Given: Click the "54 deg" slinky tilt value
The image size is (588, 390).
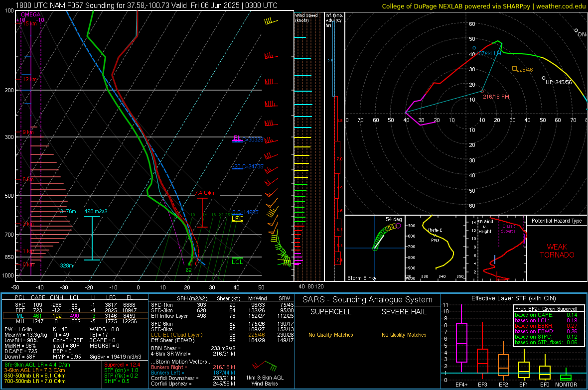Looking at the screenshot, I should tap(393, 219).
